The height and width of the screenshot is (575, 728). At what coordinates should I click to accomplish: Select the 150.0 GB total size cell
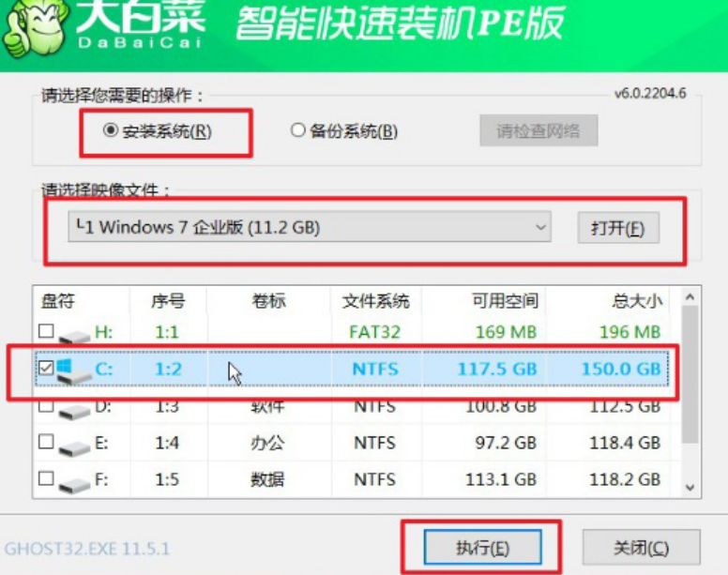click(x=621, y=369)
